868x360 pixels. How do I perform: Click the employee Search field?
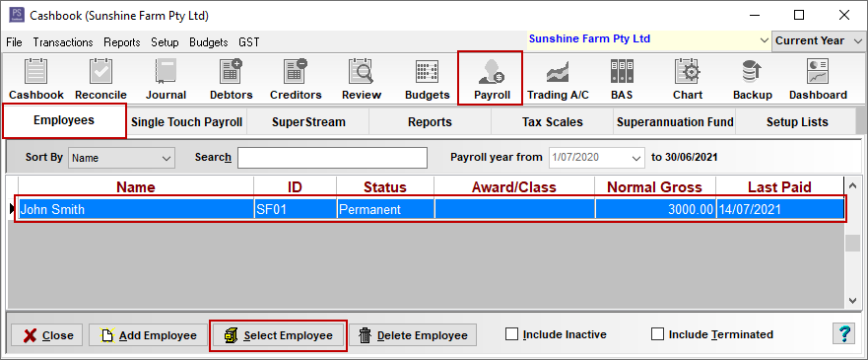(333, 158)
